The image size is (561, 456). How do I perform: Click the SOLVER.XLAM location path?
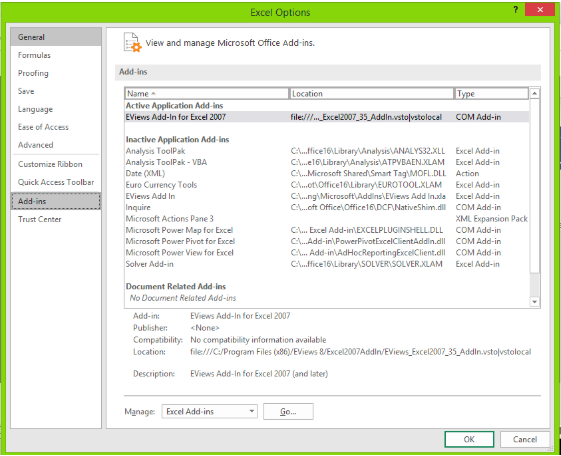367,264
